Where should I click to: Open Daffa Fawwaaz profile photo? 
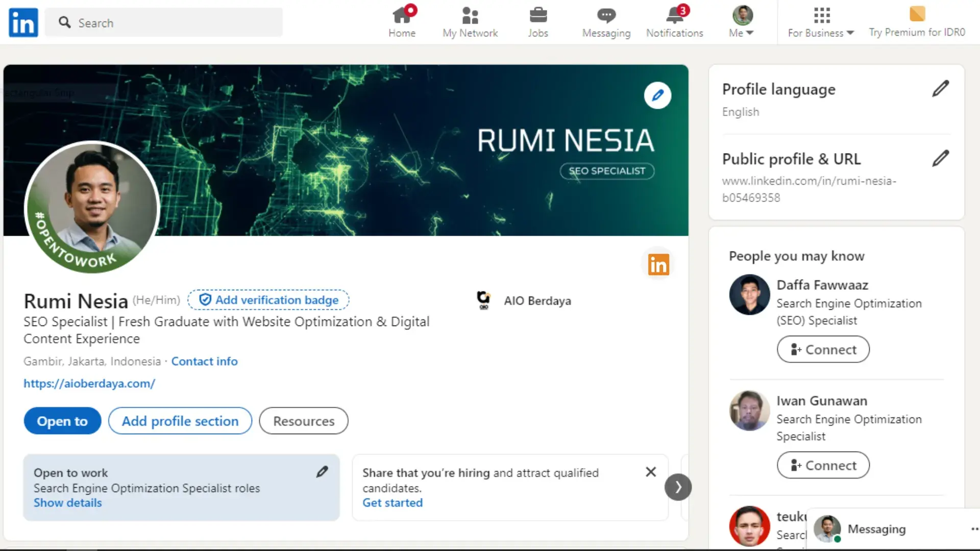point(749,295)
